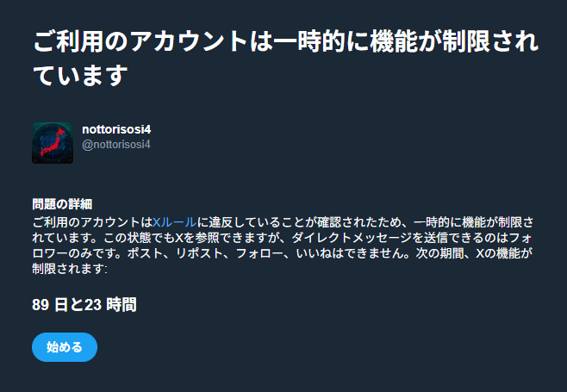
Task: Click the word リポスト in the paragraph
Action: (199, 253)
